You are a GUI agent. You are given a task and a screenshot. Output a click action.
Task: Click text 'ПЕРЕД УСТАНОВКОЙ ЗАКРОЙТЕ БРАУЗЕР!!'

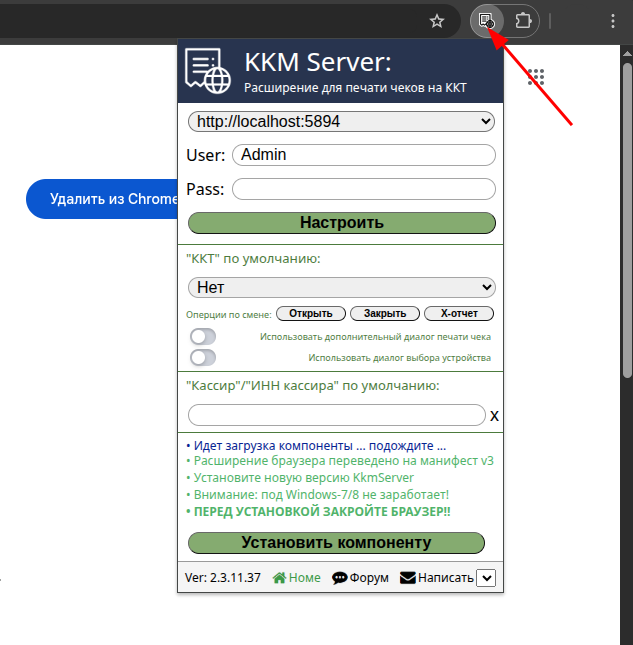pyautogui.click(x=322, y=512)
